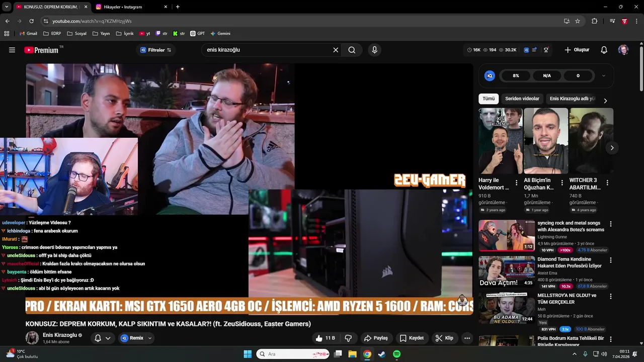Open MELLSTROY'A NE OLDU video title
Screen dimensions: 644x362
tap(567, 299)
